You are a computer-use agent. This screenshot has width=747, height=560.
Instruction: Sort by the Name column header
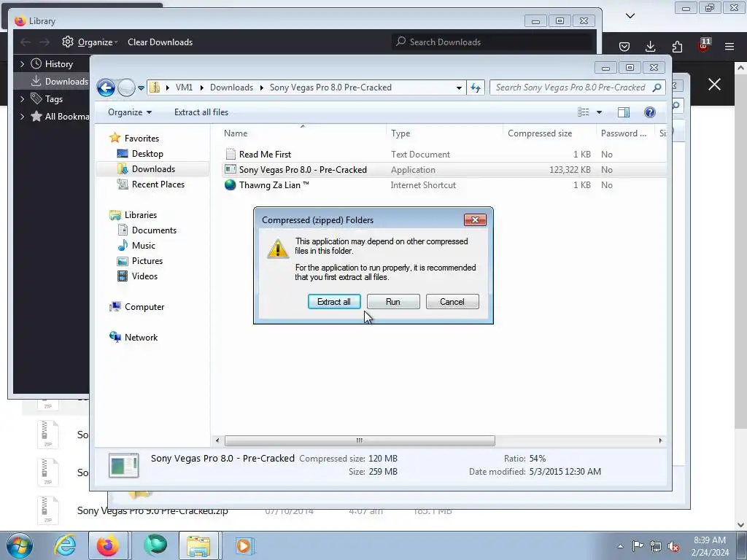pyautogui.click(x=236, y=133)
